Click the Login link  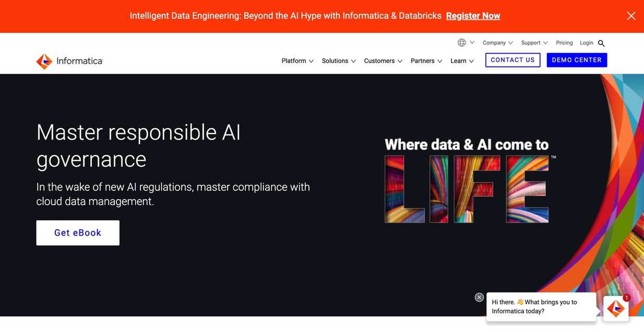(587, 43)
